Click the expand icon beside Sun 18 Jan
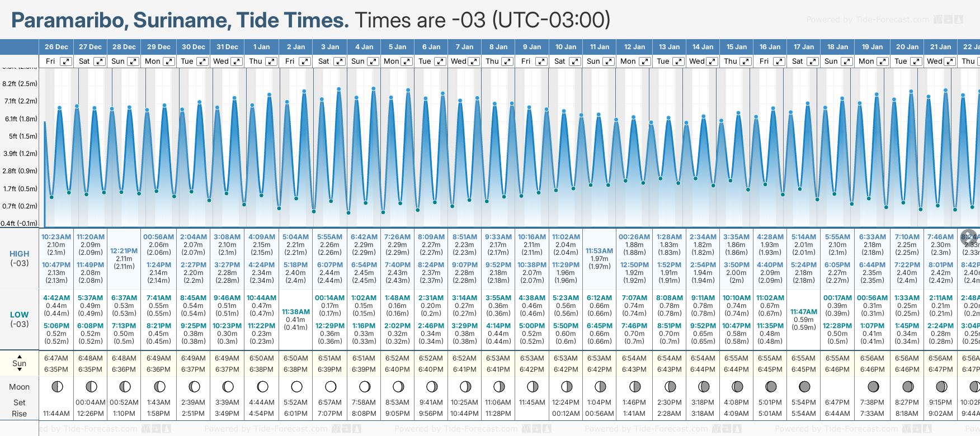980x436 pixels. click(x=847, y=61)
